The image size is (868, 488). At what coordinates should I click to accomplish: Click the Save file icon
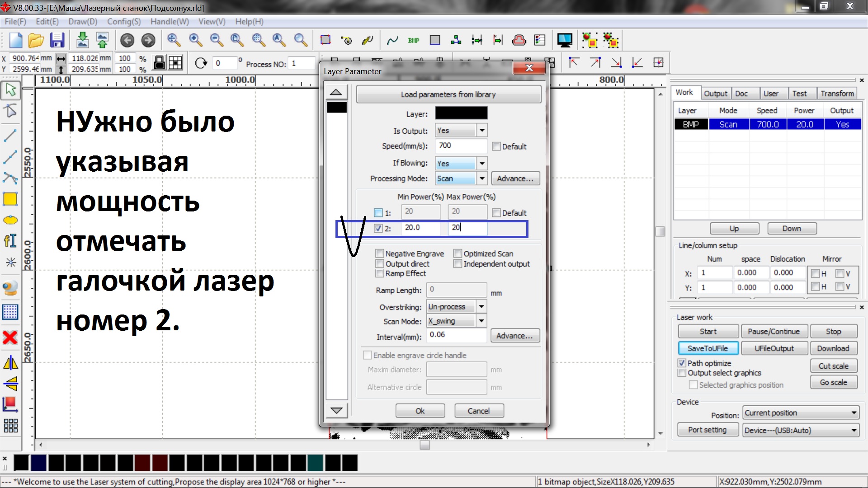(x=57, y=40)
